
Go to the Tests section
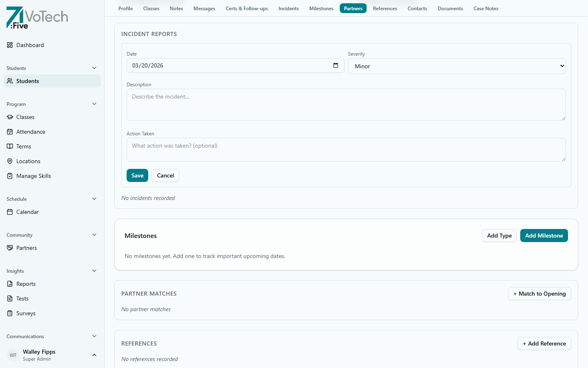tap(22, 298)
